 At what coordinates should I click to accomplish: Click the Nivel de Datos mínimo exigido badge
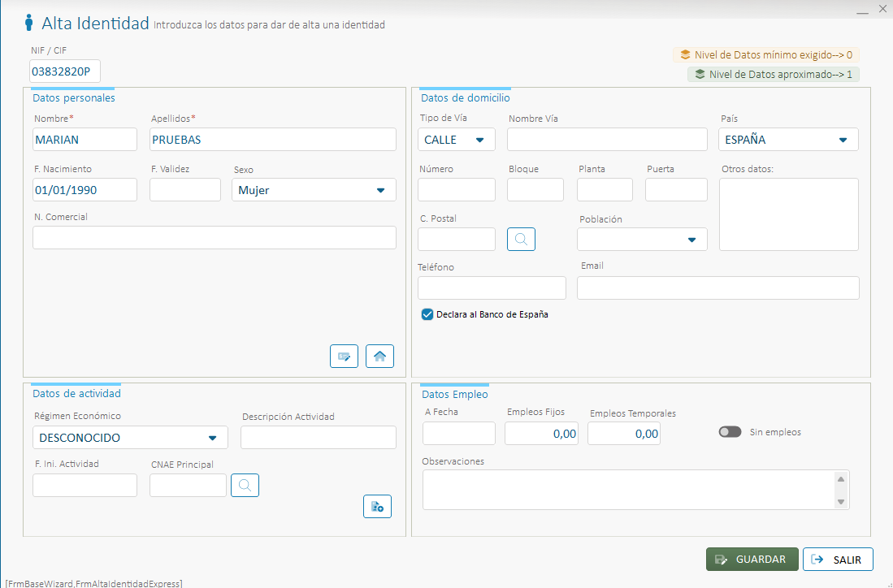766,55
